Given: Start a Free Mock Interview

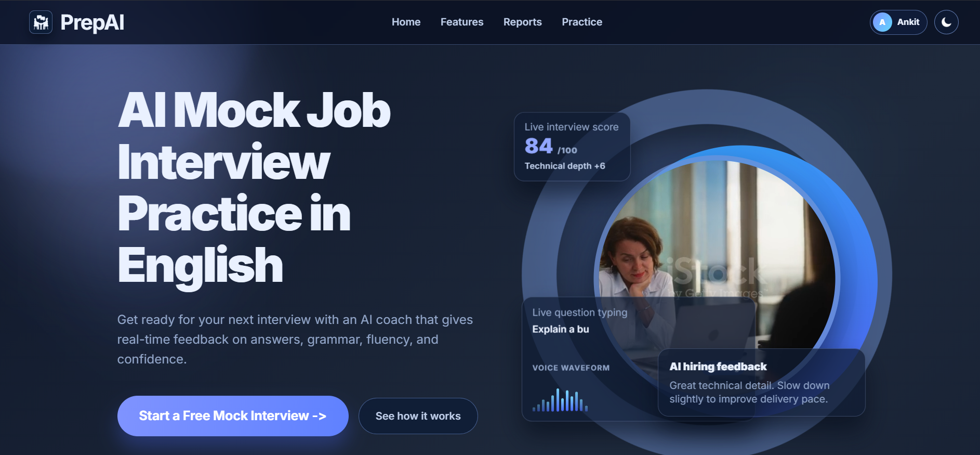Looking at the screenshot, I should [x=233, y=416].
